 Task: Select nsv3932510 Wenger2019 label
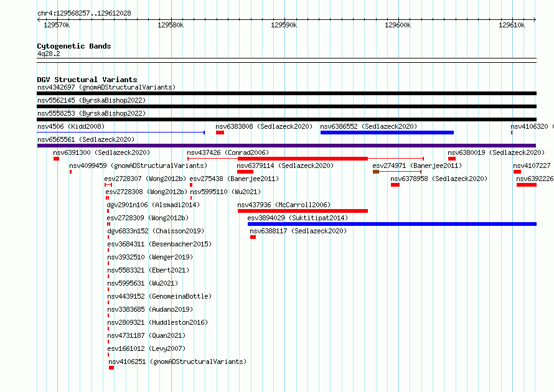pos(150,257)
